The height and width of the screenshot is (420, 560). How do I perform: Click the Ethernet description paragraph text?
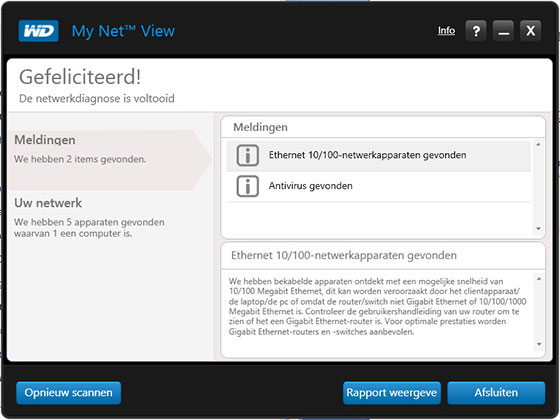(378, 307)
